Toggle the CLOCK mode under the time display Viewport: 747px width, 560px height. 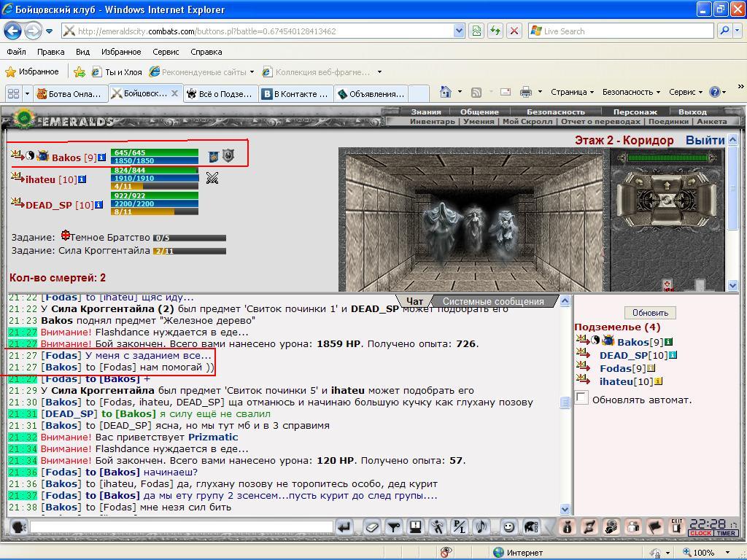point(701,533)
